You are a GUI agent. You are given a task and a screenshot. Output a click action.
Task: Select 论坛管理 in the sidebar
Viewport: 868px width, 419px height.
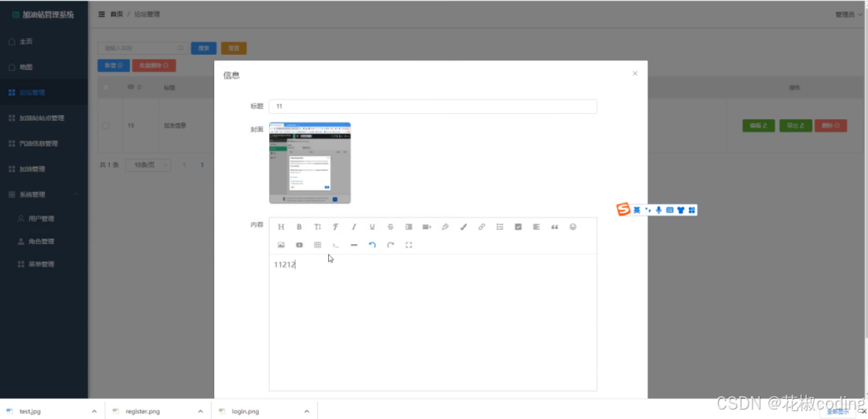coord(44,93)
